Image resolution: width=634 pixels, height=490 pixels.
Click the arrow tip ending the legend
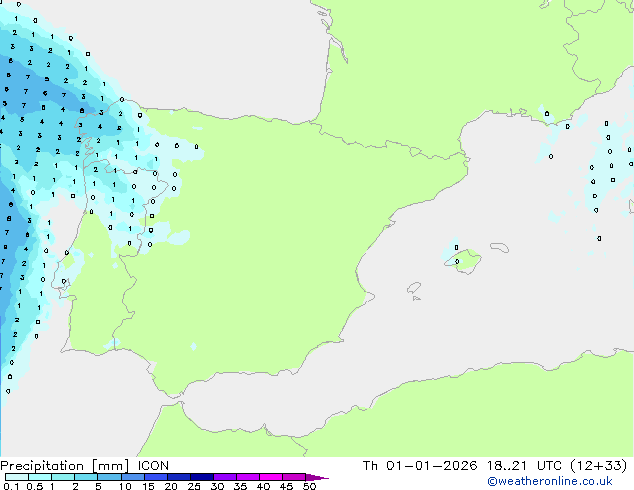click(324, 477)
